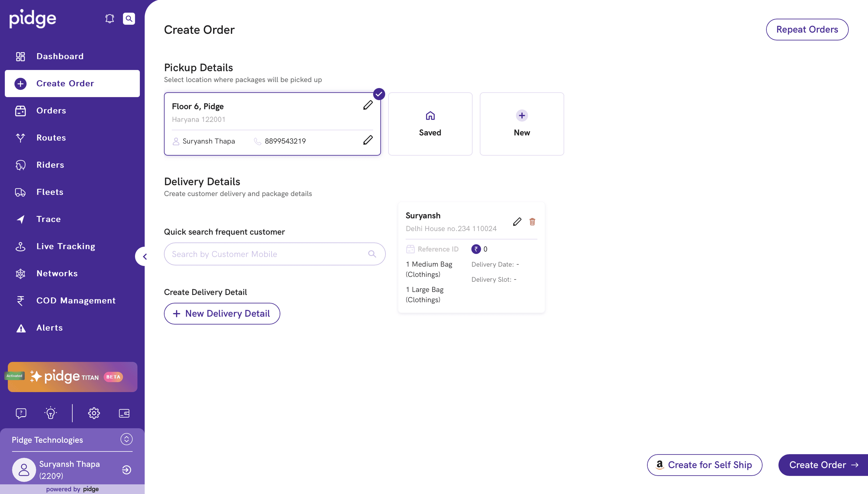Click the New Delivery Detail button

coord(222,314)
